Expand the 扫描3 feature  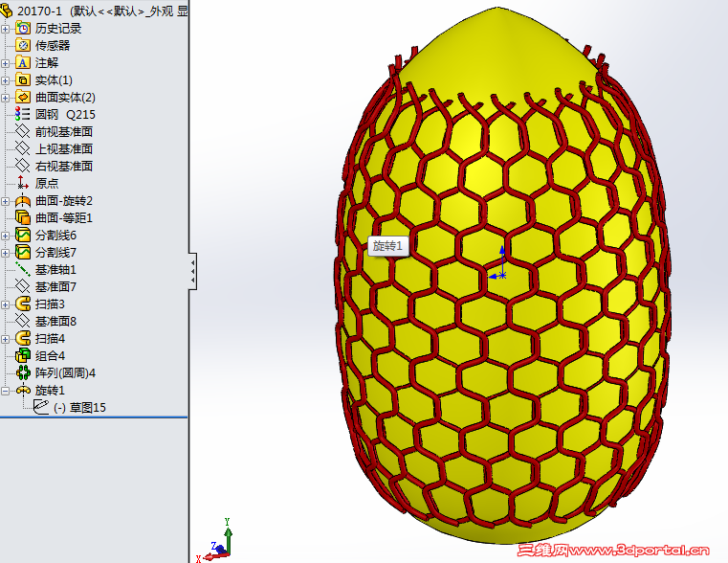click(x=5, y=304)
